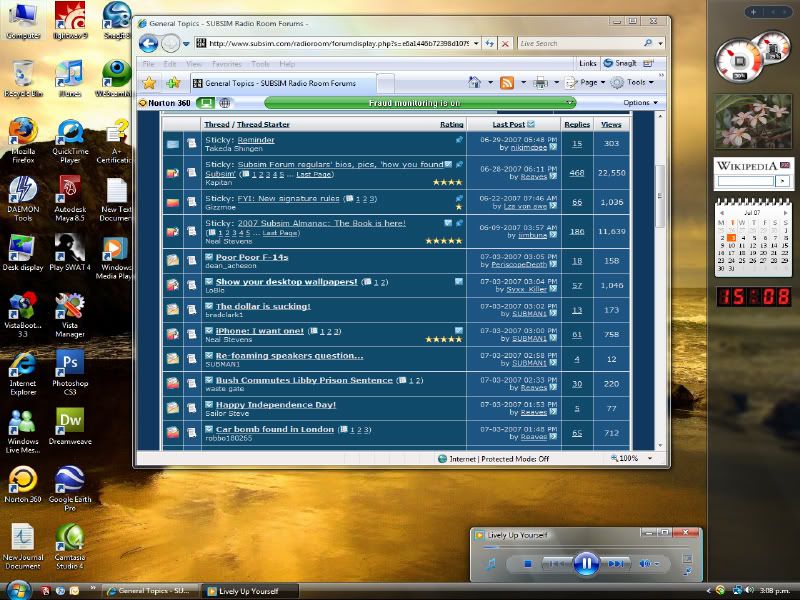Click the Refresh button in address bar
The height and width of the screenshot is (600, 800).
489,43
